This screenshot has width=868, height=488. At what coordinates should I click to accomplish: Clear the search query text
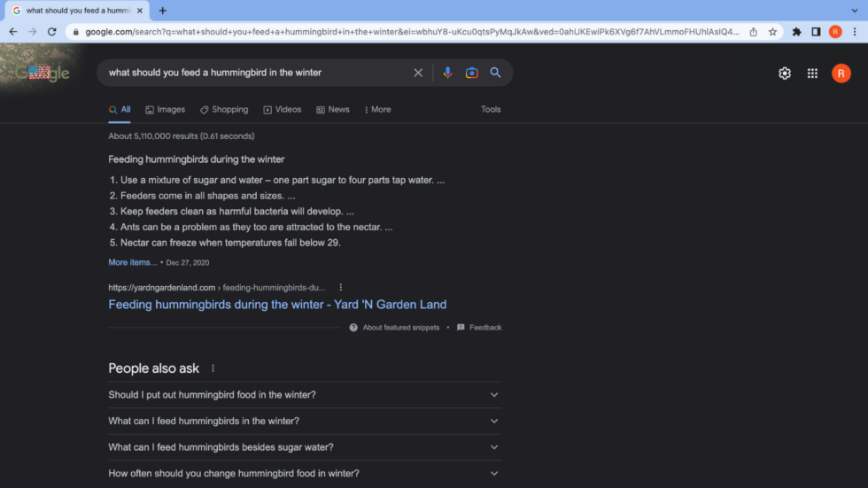pos(418,73)
